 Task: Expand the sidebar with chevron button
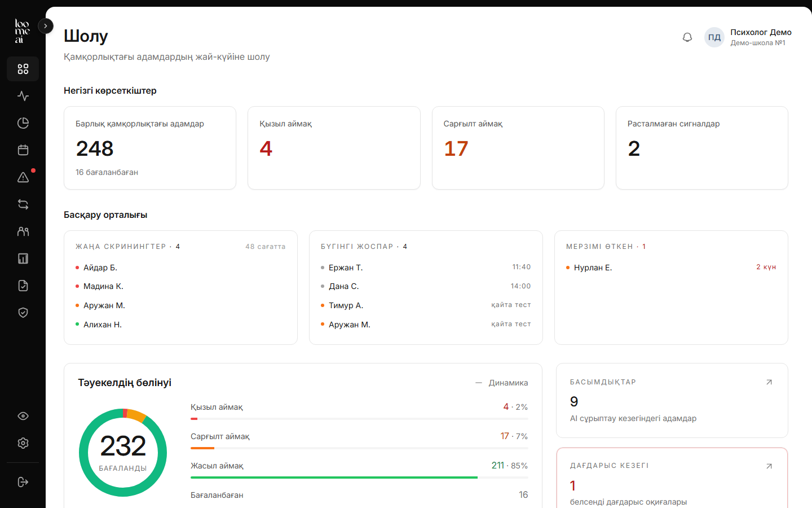[x=46, y=26]
